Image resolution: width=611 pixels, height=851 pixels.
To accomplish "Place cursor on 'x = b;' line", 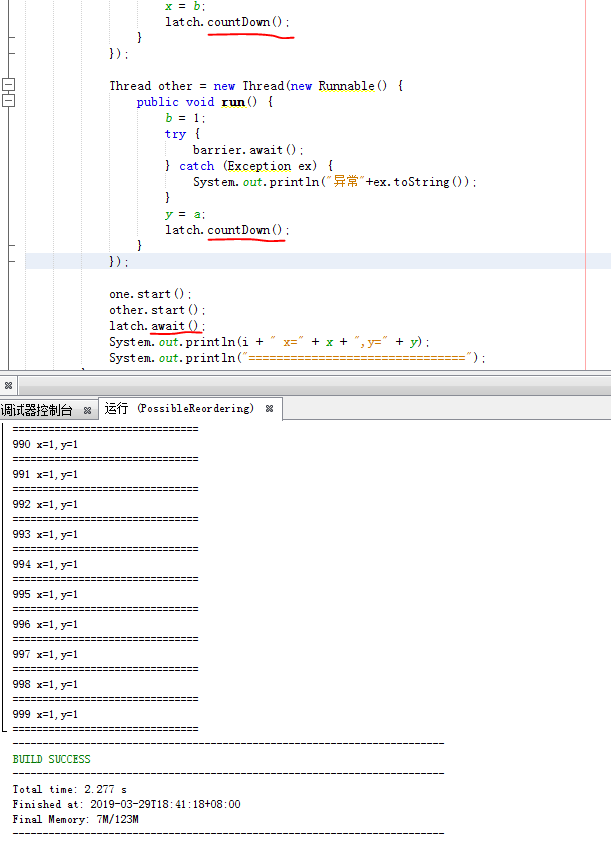I will [185, 6].
